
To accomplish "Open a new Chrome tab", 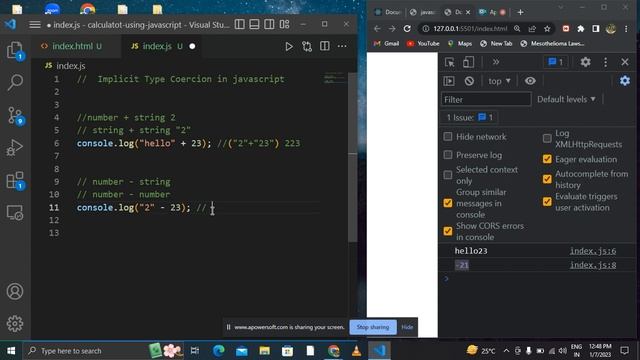I will point(520,12).
